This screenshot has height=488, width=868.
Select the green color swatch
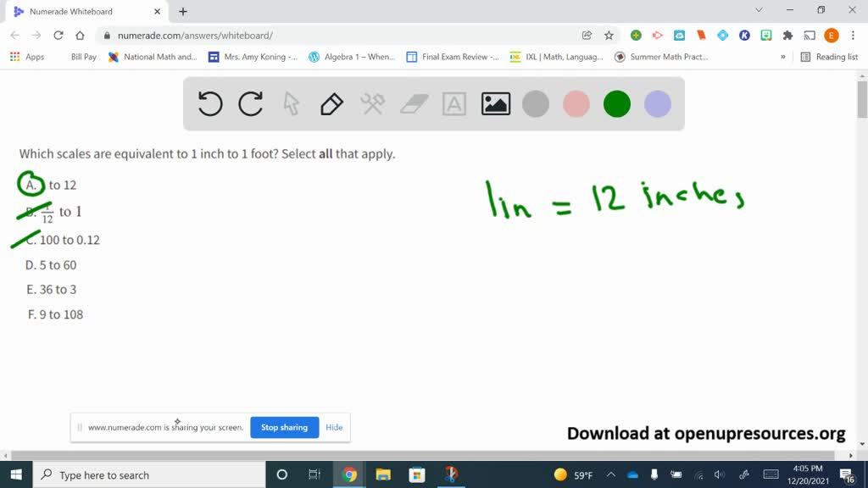point(617,104)
